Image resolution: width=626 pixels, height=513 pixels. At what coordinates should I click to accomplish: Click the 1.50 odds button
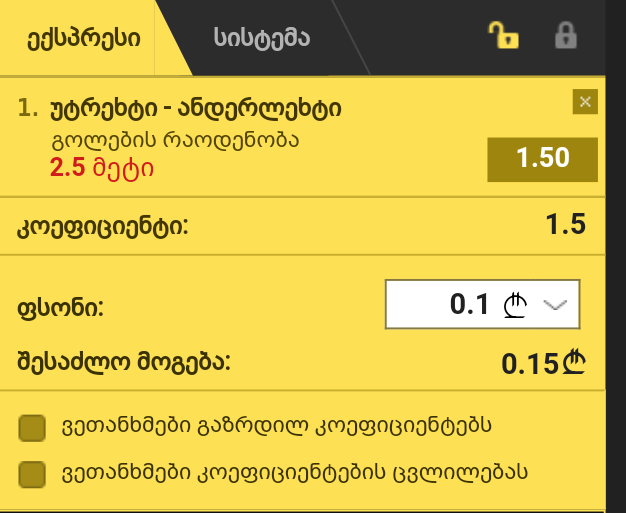[543, 159]
